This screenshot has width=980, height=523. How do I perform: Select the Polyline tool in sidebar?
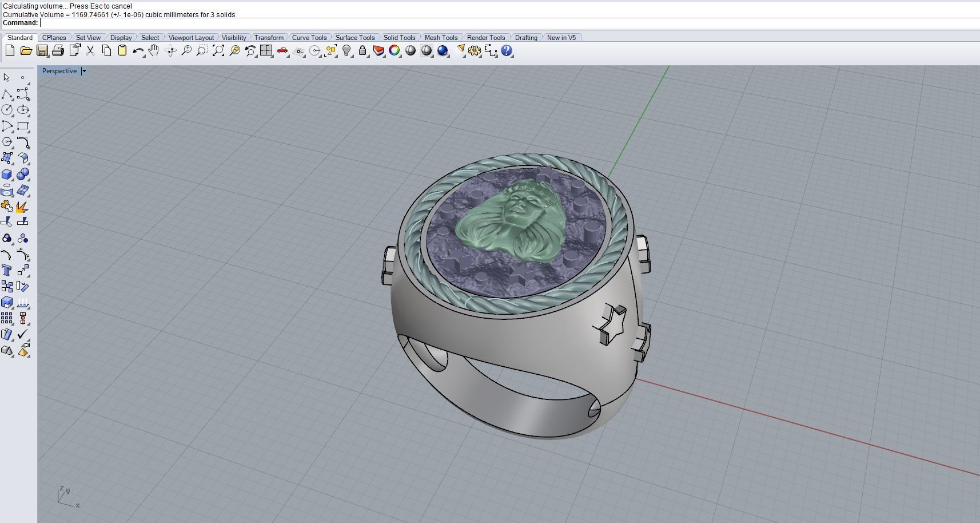click(x=7, y=94)
